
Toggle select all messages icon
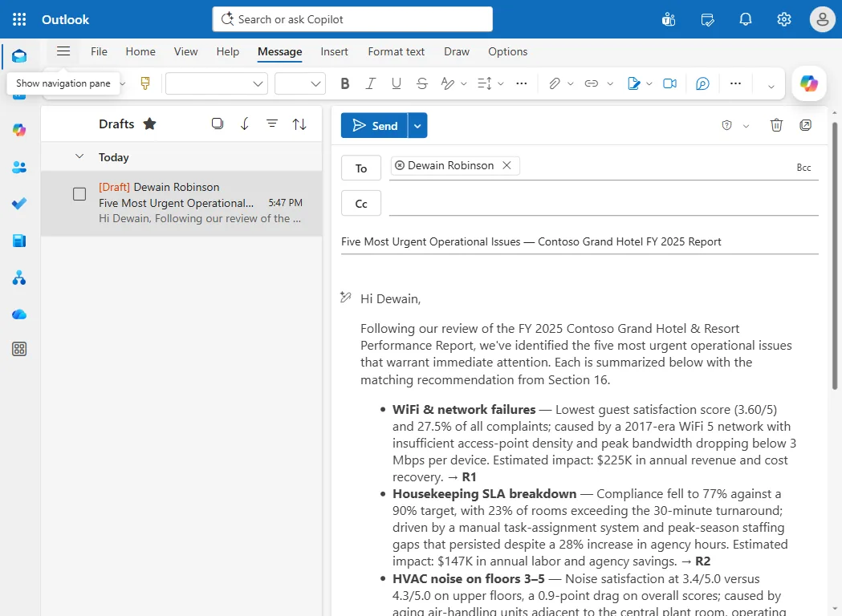[x=217, y=124]
